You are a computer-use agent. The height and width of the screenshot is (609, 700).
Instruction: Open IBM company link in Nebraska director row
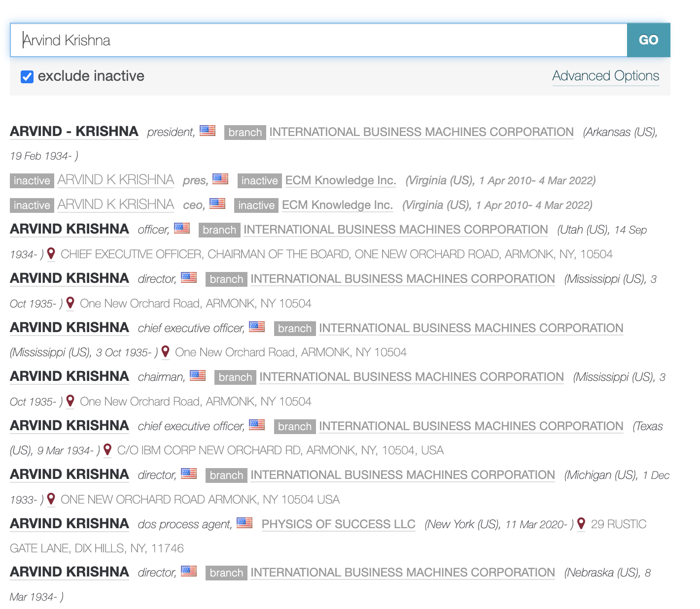(402, 573)
